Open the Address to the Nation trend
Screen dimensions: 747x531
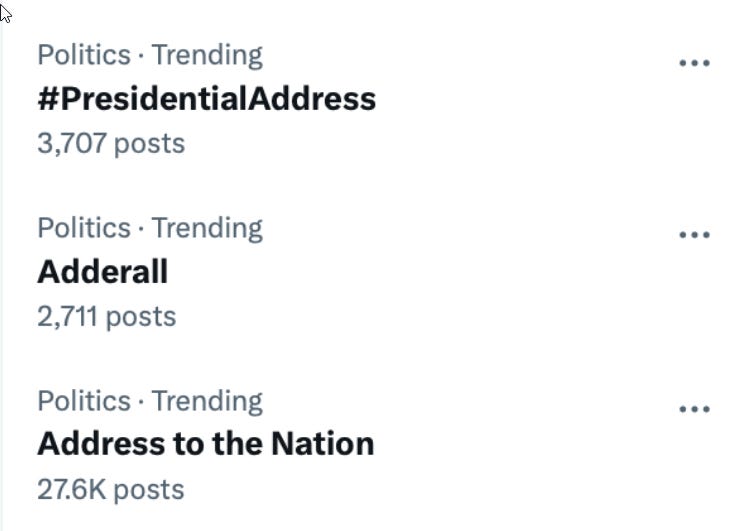click(x=206, y=444)
